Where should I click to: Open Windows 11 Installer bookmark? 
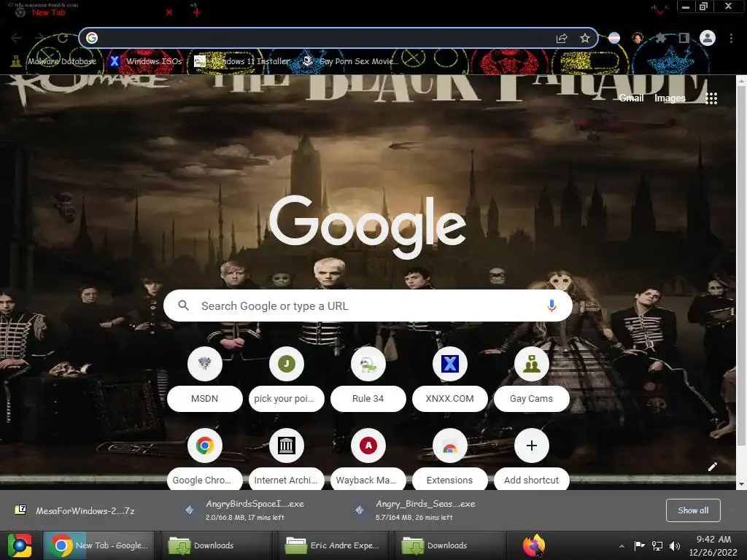[x=242, y=61]
